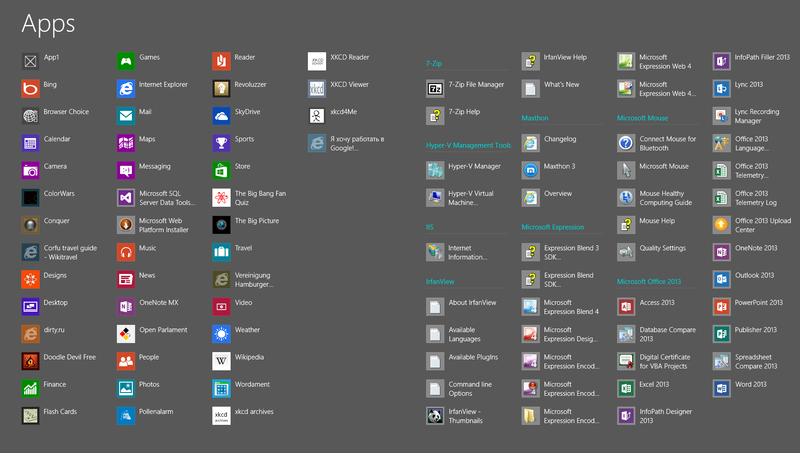Launch the Calendar app tile
Image resolution: width=800 pixels, height=453 pixels.
(30, 143)
